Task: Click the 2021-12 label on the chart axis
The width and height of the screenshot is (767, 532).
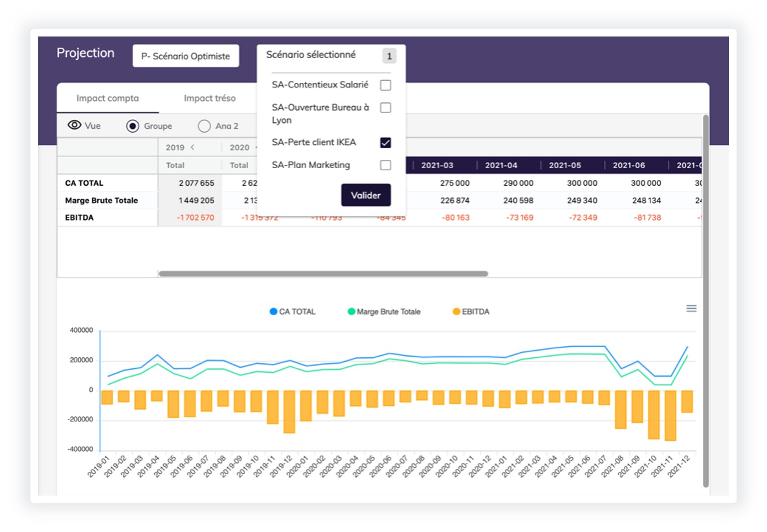Action: (679, 466)
